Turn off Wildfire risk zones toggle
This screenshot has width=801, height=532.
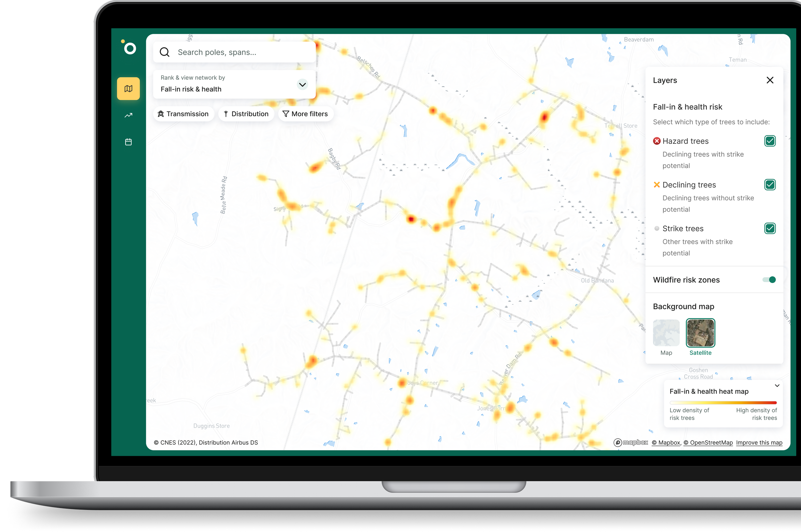[x=769, y=279]
